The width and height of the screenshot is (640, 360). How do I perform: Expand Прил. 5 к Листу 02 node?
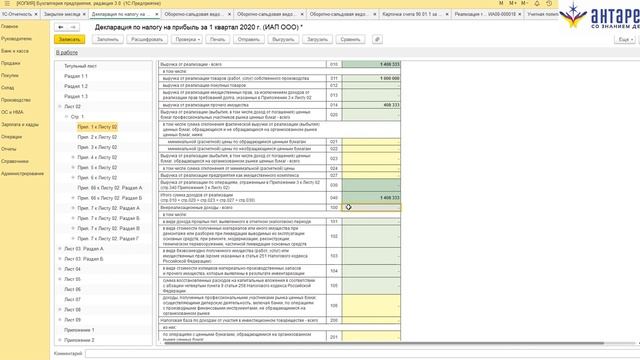point(73,167)
